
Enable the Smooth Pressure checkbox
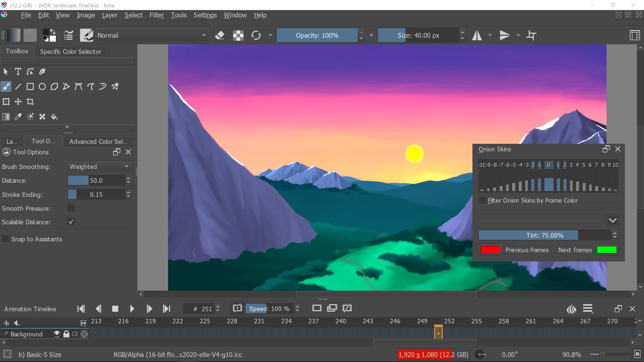click(x=71, y=208)
